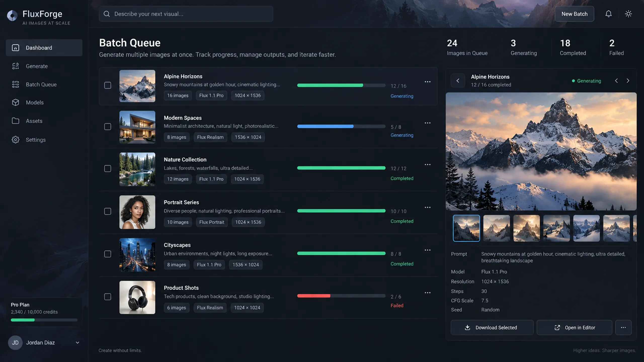Select the Portrait Series checkbox
This screenshot has width=644, height=362.
(108, 211)
